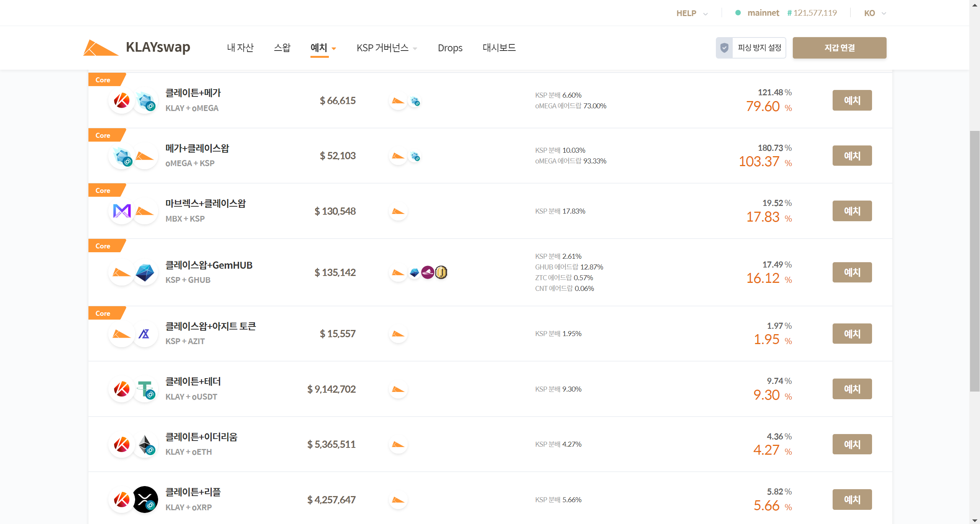The height and width of the screenshot is (524, 980).
Task: Click the oUSDT Tether token icon
Action: [145, 389]
